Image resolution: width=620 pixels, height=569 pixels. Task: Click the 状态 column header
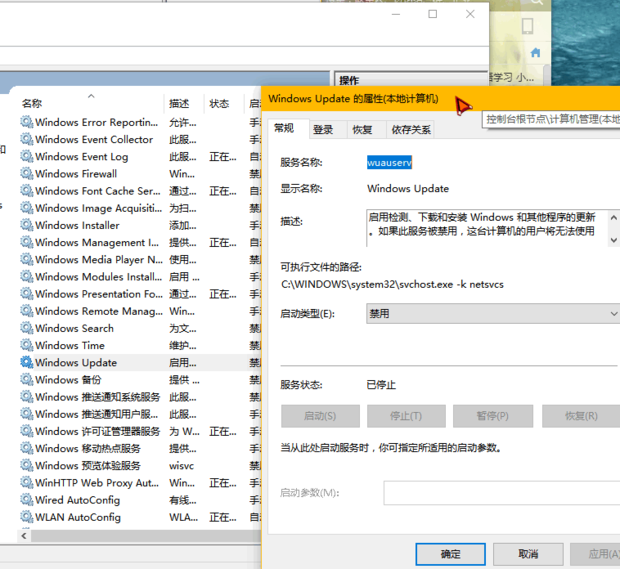click(224, 103)
